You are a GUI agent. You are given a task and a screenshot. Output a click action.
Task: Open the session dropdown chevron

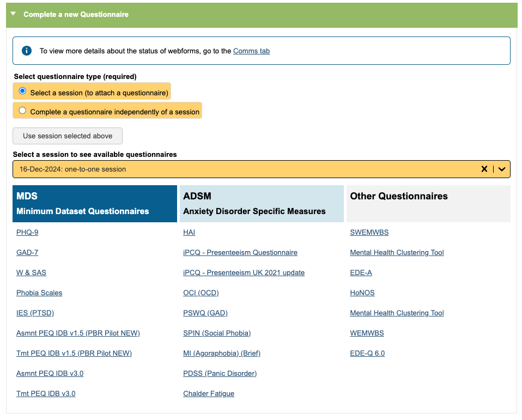(x=502, y=169)
